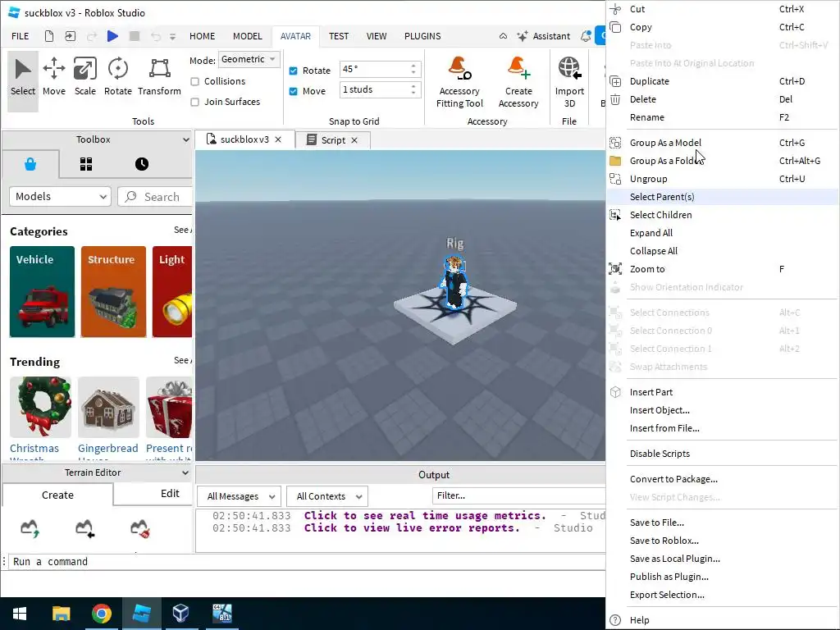The width and height of the screenshot is (840, 630).
Task: Open the Mode Geometric dropdown
Action: pos(249,59)
